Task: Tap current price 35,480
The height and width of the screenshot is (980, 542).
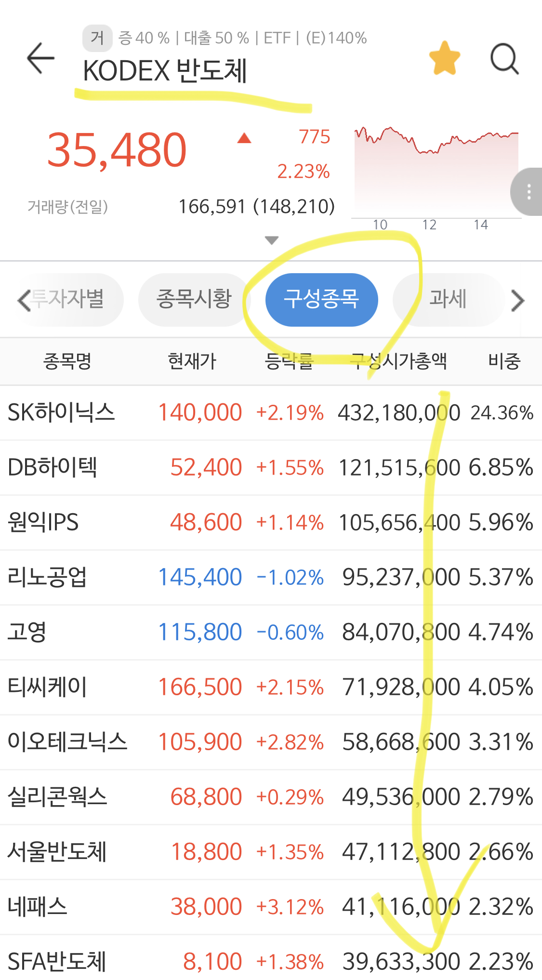Action: (117, 150)
